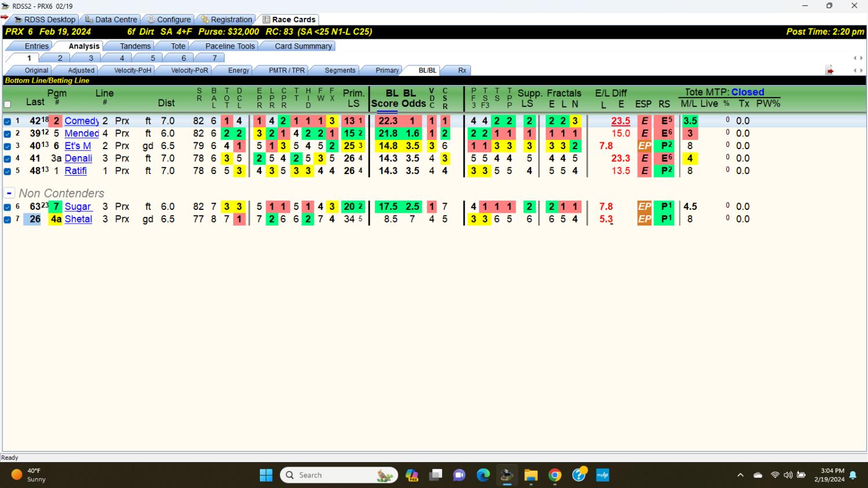868x488 pixels.
Task: Click the Copilot PRE icon in the taskbar
Action: 412,475
